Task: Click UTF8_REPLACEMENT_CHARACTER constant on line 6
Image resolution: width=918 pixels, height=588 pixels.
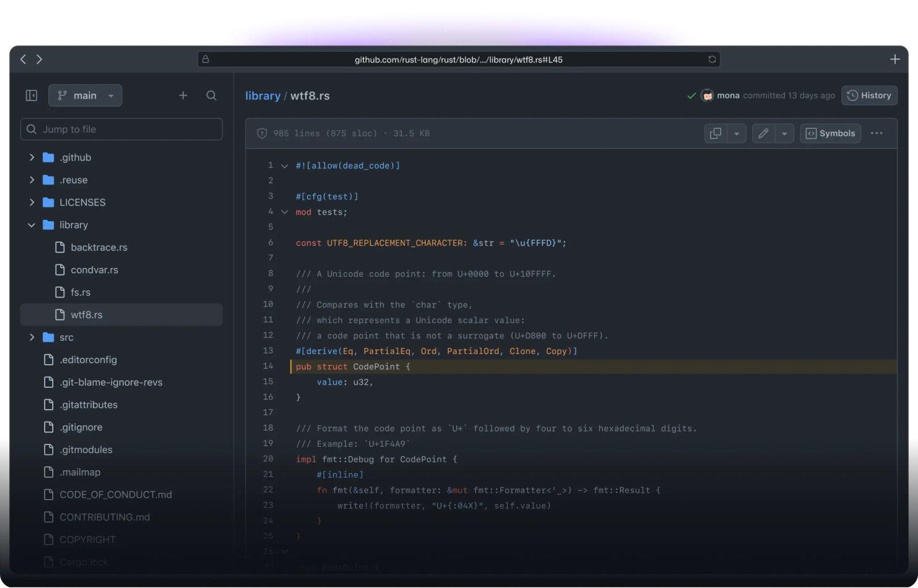Action: coord(395,243)
